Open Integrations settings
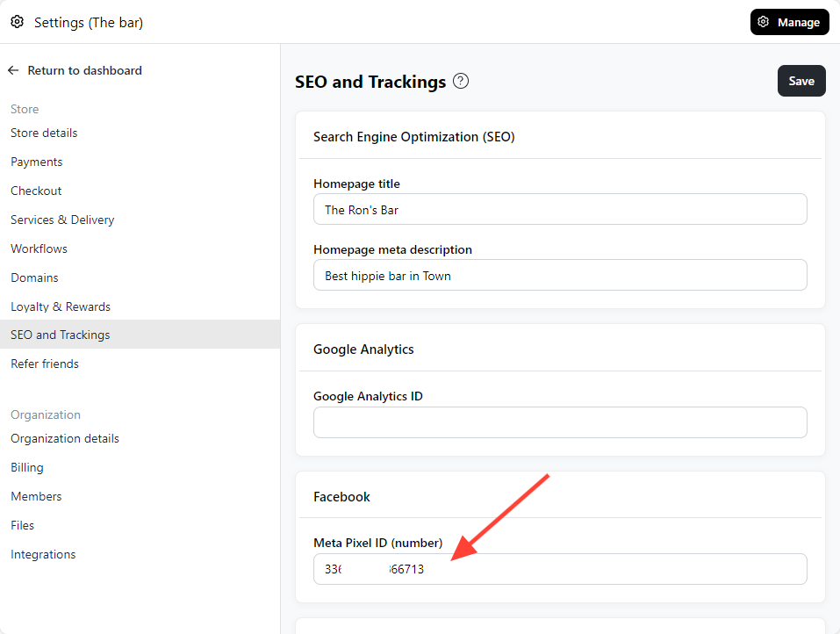This screenshot has height=634, width=840. pos(43,554)
